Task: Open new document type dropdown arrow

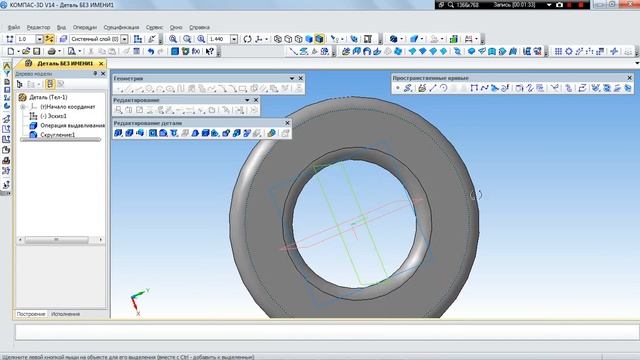Action: 18,51
